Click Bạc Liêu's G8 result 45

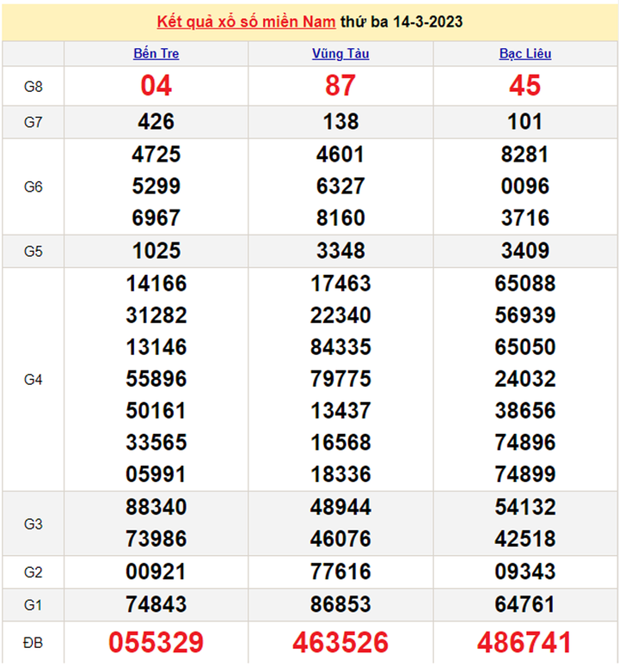pos(525,86)
